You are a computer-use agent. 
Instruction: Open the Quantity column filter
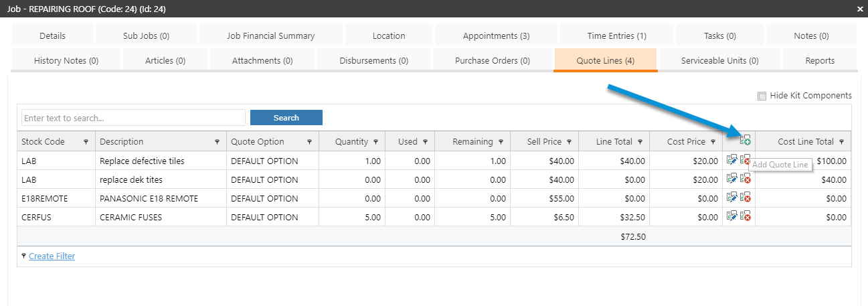pos(375,142)
